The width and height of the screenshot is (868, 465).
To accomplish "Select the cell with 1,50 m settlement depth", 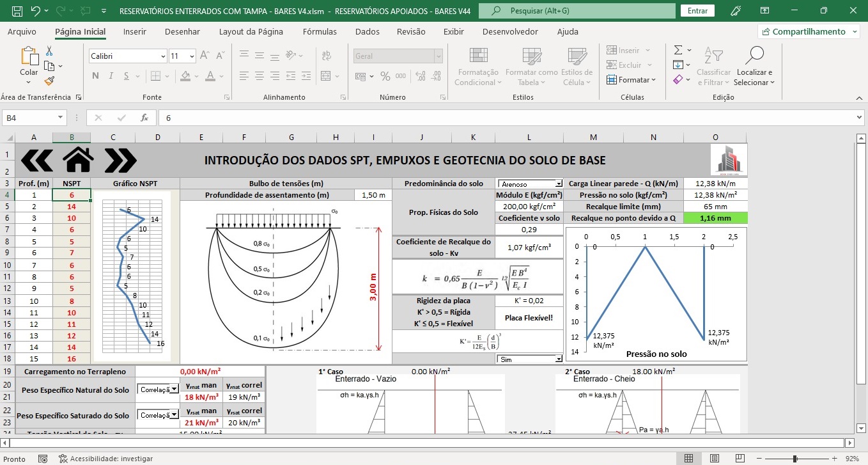I will click(x=373, y=195).
